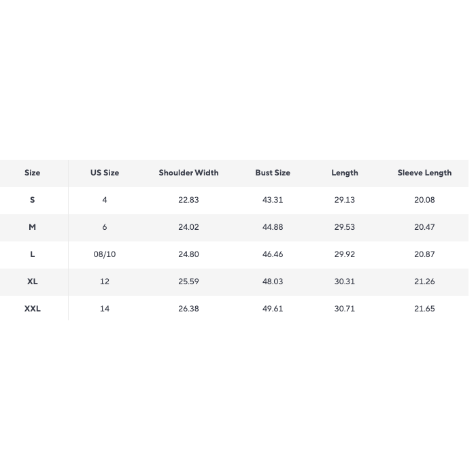Click the M size row label
This screenshot has width=476, height=476.
pos(32,227)
